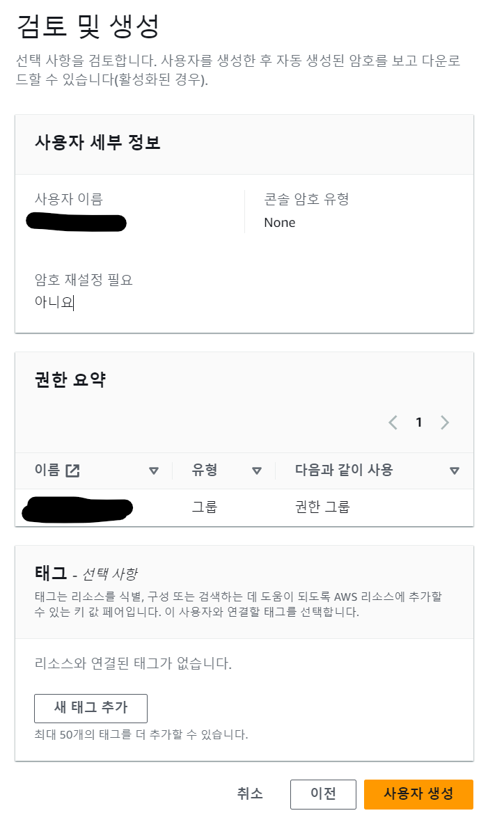Open the redacted group name in permissions table
The image size is (504, 813).
pyautogui.click(x=77, y=509)
